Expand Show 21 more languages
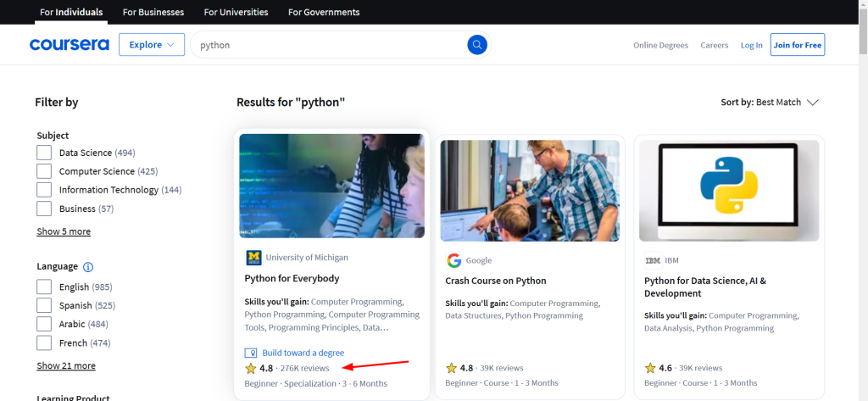 (x=66, y=365)
